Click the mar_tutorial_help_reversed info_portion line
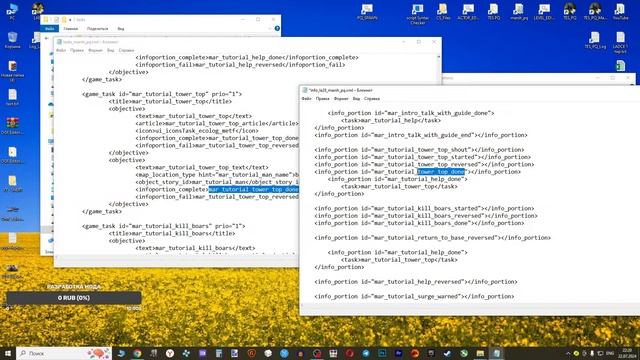 (416, 282)
